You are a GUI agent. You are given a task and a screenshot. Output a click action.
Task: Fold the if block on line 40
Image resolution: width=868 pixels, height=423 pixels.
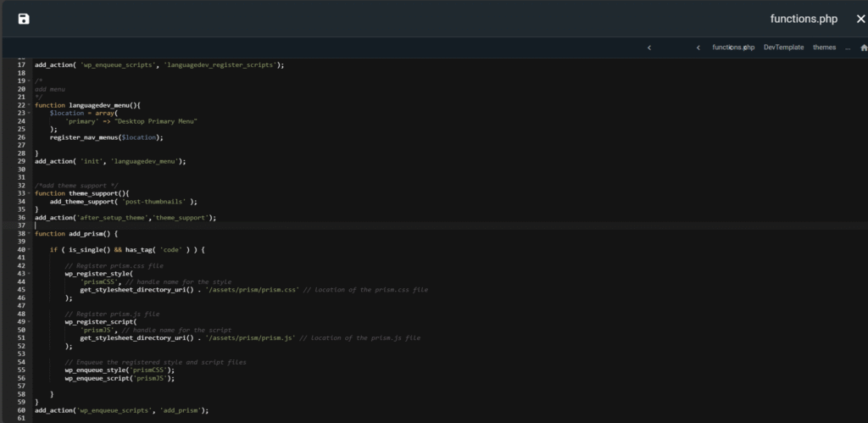coord(30,249)
